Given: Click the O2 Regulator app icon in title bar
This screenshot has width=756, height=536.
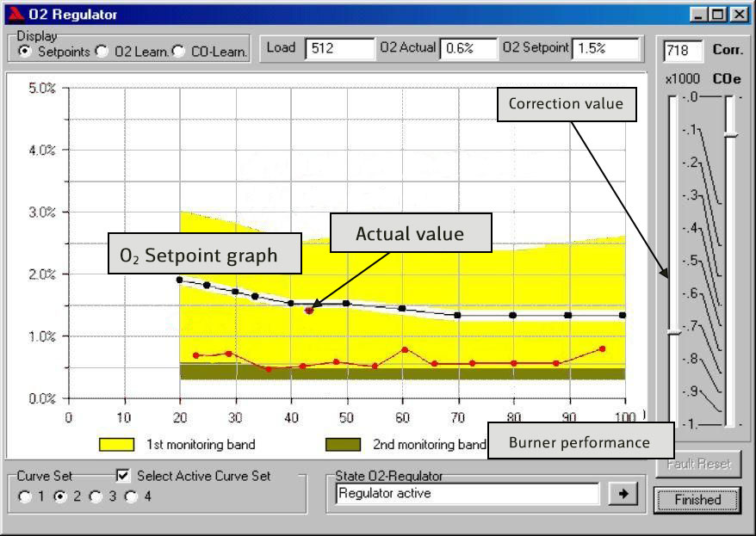Looking at the screenshot, I should 13,14.
